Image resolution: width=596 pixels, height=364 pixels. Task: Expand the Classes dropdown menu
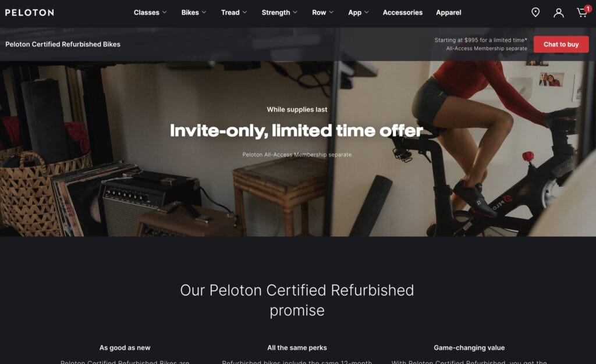point(150,13)
